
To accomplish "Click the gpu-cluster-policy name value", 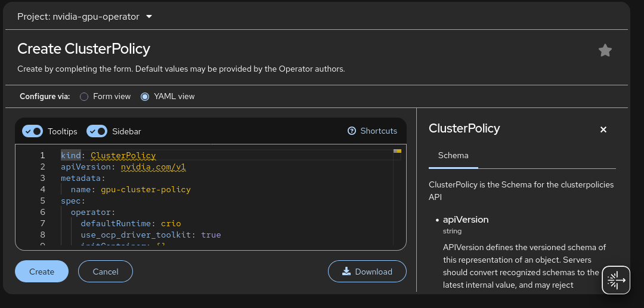I will [145, 189].
